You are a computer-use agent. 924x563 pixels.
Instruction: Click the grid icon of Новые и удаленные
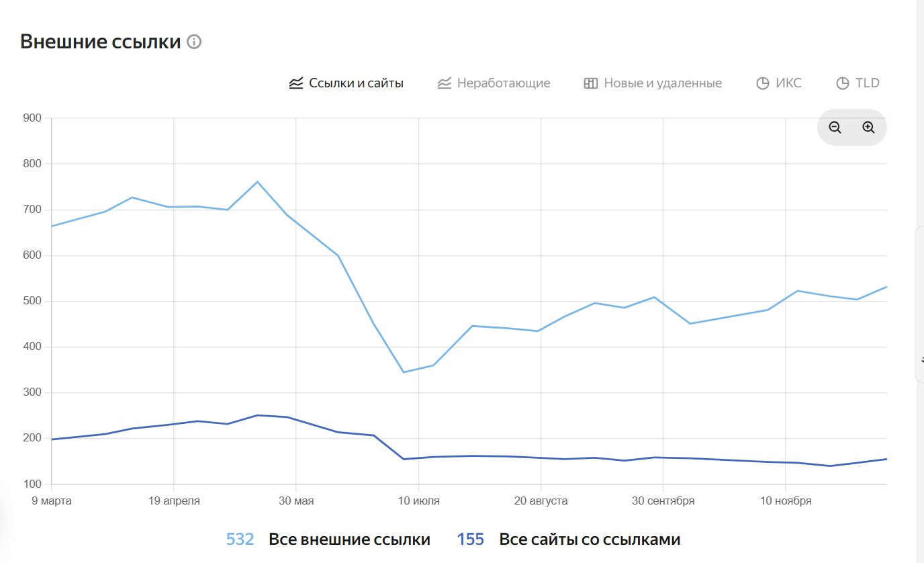click(x=591, y=83)
